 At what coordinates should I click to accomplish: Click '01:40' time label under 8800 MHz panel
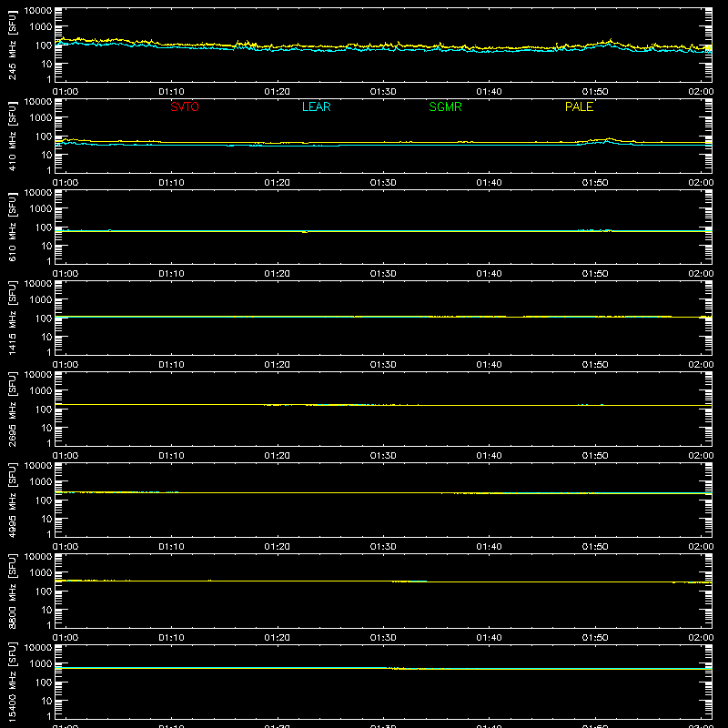click(489, 638)
